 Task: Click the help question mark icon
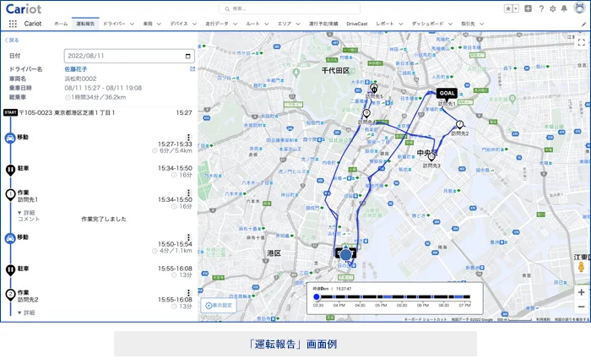point(541,8)
